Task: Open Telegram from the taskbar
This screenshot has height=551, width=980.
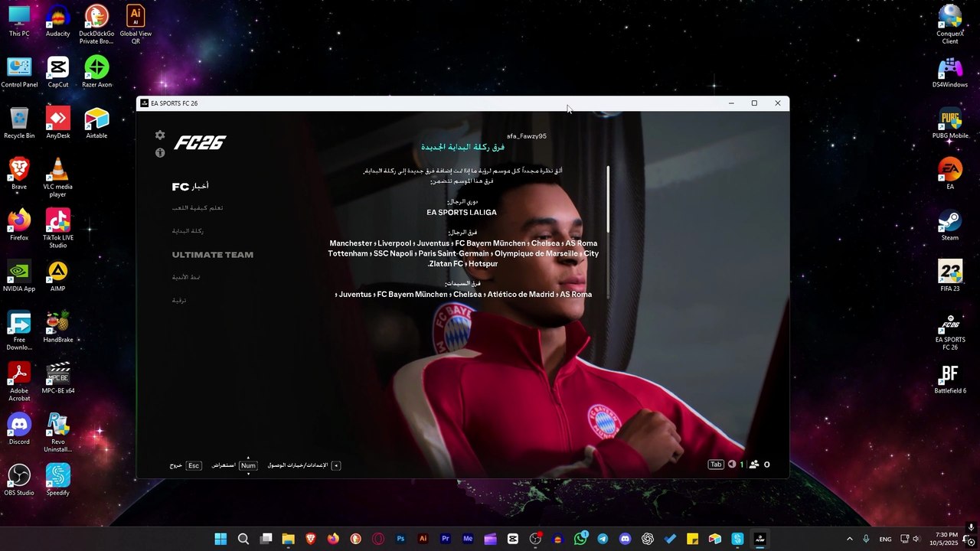Action: click(x=603, y=539)
